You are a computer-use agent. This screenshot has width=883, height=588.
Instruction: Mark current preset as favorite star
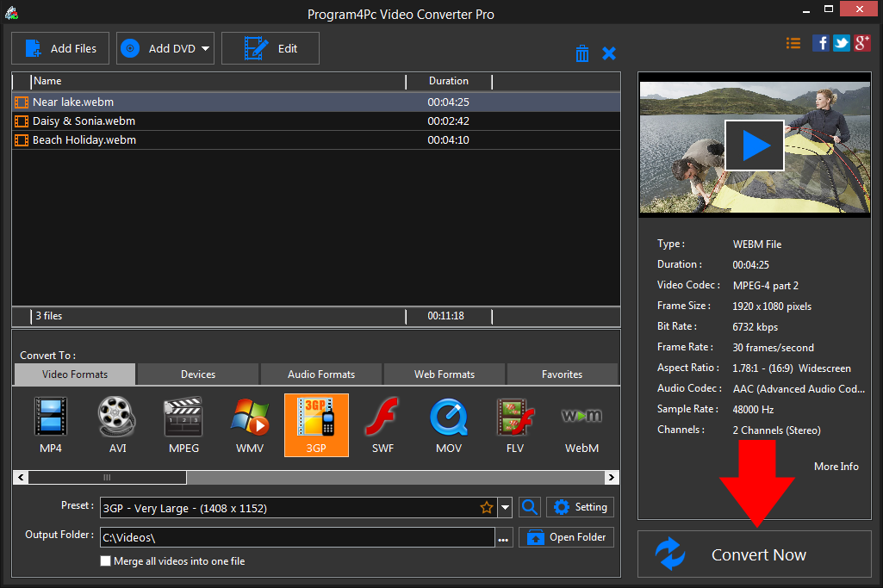coord(486,507)
